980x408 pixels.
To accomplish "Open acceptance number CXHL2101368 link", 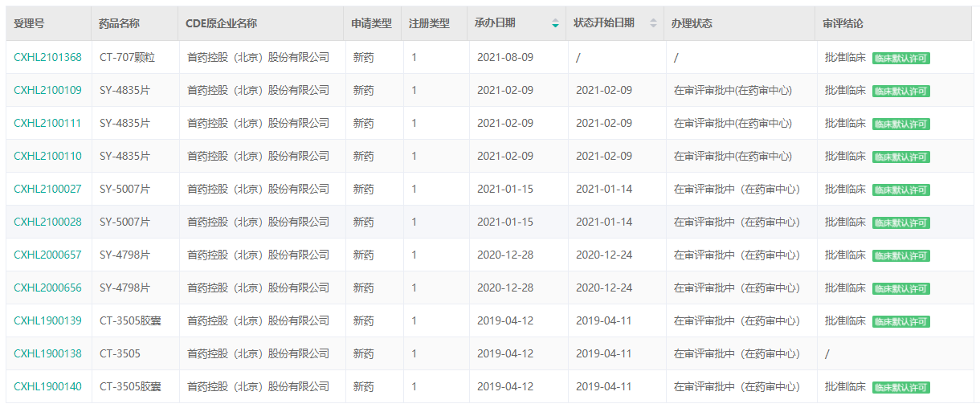I will (x=47, y=58).
